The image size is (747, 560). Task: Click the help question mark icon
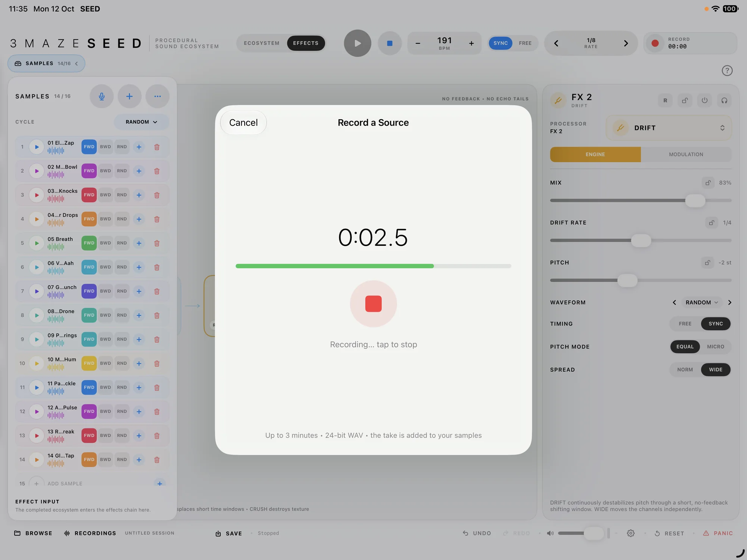tap(727, 71)
